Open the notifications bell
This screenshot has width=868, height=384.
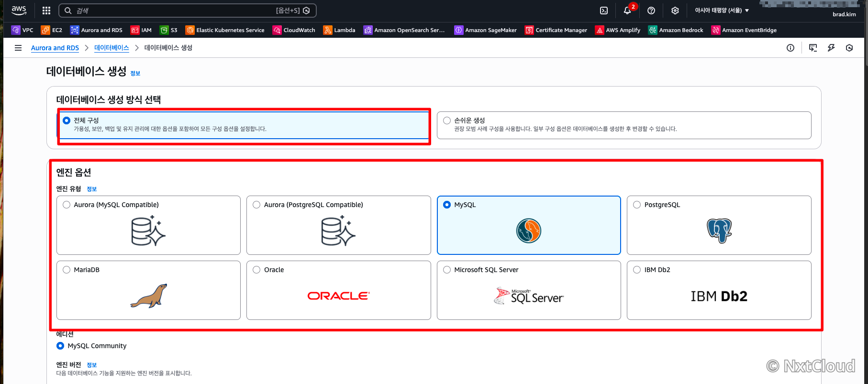(x=627, y=11)
